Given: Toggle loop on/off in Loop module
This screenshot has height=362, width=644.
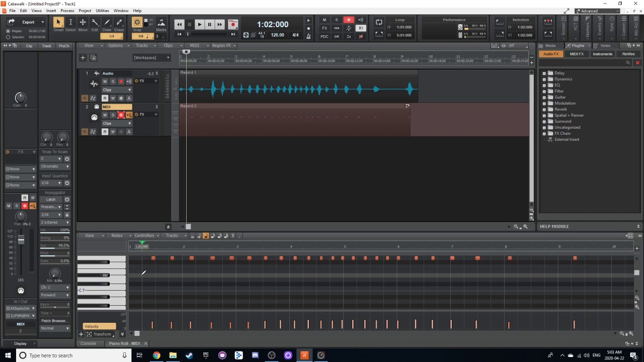Looking at the screenshot, I should click(379, 22).
